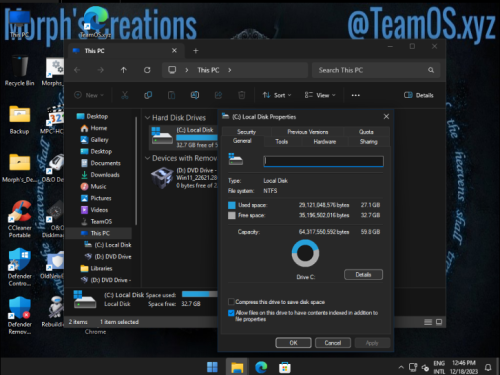Open Microsoft Store from taskbar
Viewport: 500px width, 375px height.
(285, 367)
